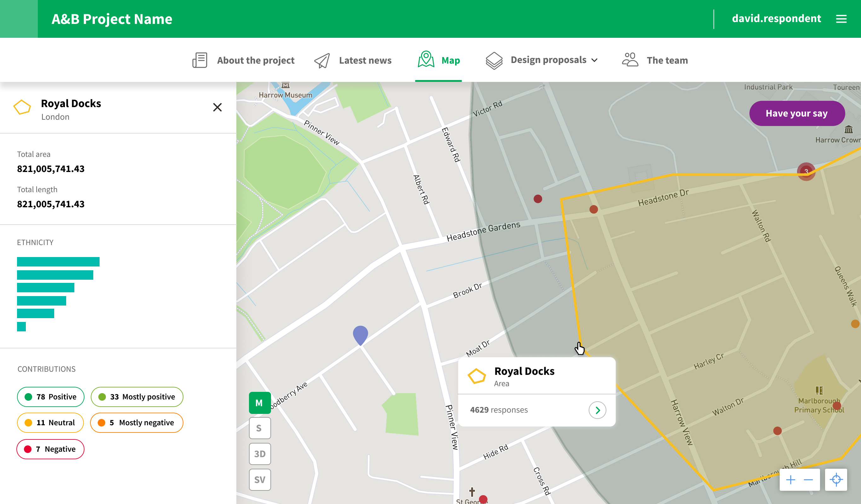
Task: Open the Latest news section
Action: [x=365, y=60]
